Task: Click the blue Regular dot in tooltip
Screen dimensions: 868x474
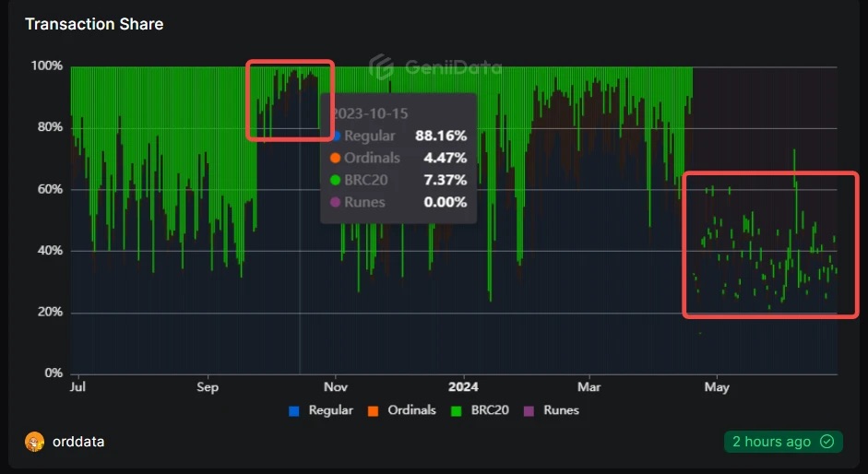Action: pos(337,136)
